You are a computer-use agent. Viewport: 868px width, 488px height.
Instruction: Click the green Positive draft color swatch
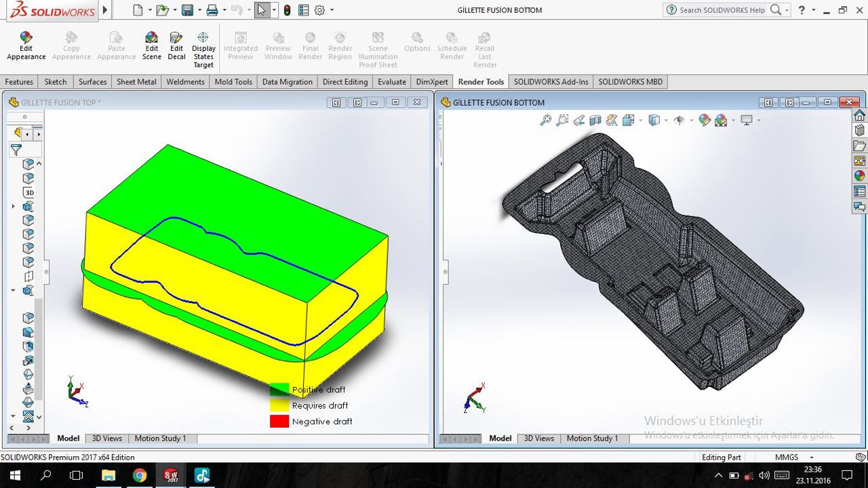point(279,390)
